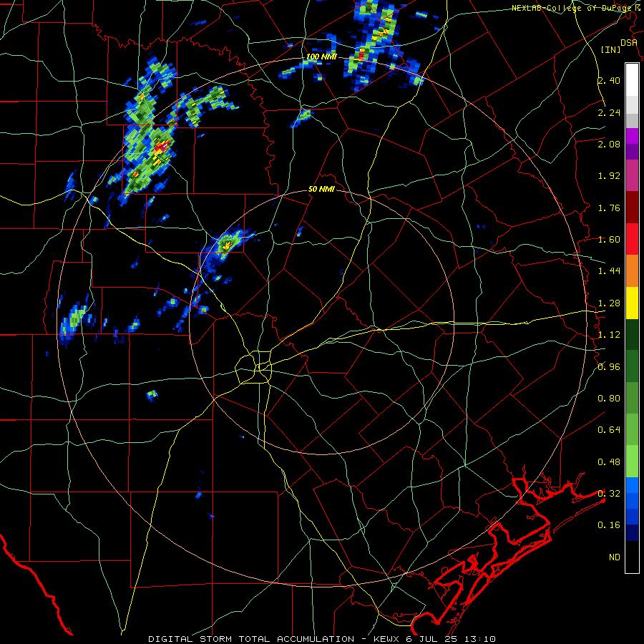Click the 0.80 legend value
The image size is (644, 644).
pos(609,399)
